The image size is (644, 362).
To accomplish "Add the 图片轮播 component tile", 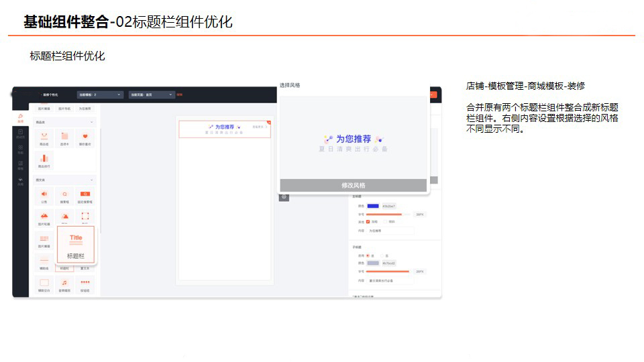I will point(44,219).
